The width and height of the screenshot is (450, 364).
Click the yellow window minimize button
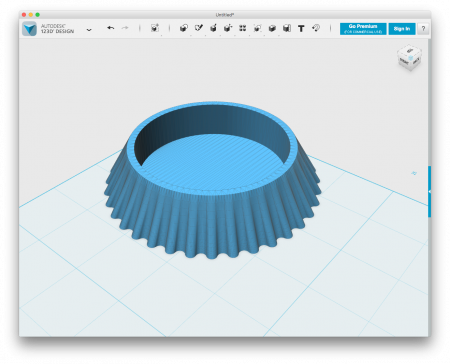[31, 15]
